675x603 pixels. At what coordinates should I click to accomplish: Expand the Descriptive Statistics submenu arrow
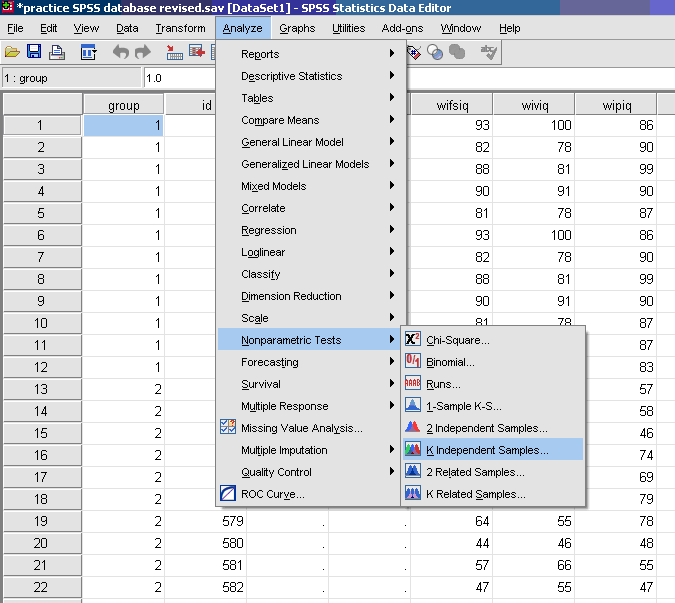point(392,75)
